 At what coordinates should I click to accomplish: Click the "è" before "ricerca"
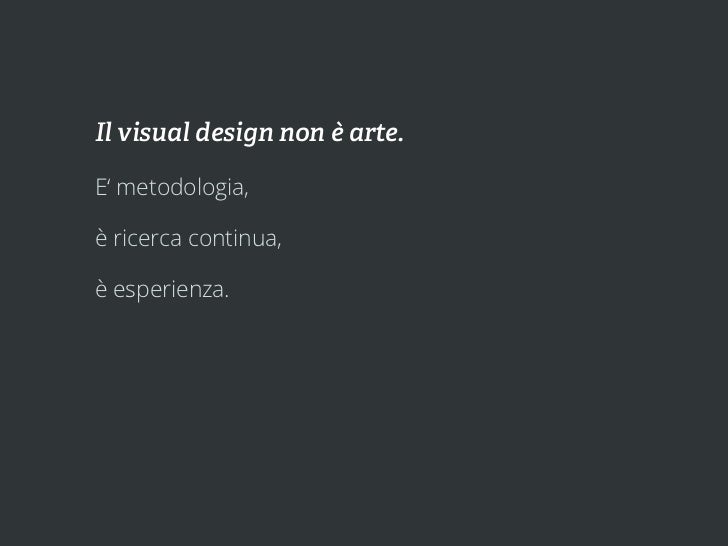click(x=101, y=238)
